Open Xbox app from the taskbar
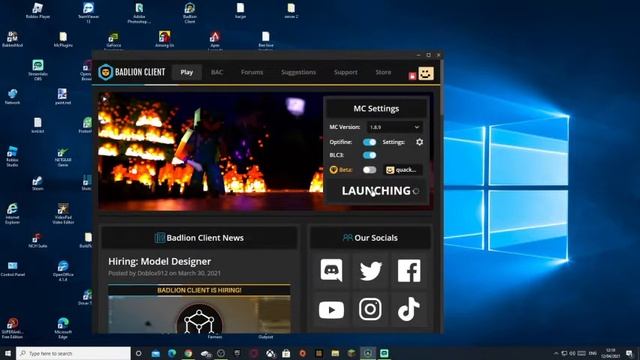 (270, 353)
